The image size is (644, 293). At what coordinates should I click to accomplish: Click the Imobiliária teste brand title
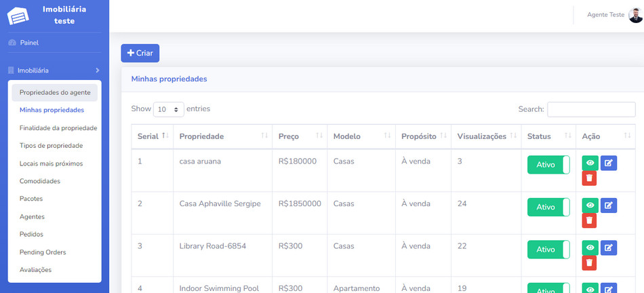64,15
